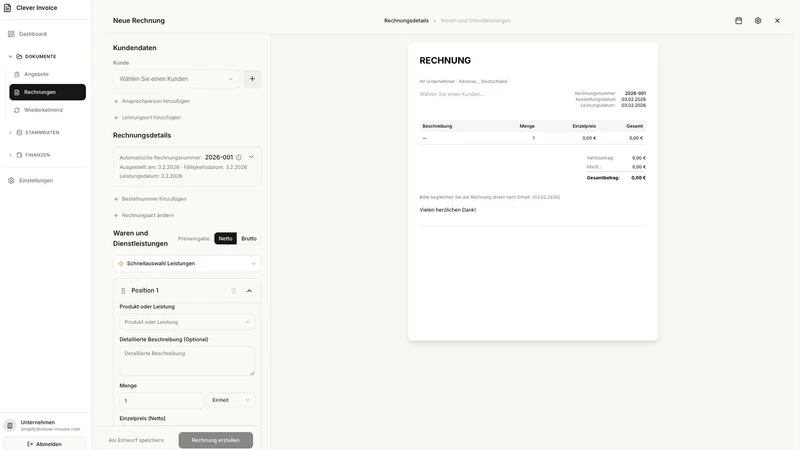Click the Unternehmen account entry
Screen dimensions: 800x450
(x=46, y=426)
